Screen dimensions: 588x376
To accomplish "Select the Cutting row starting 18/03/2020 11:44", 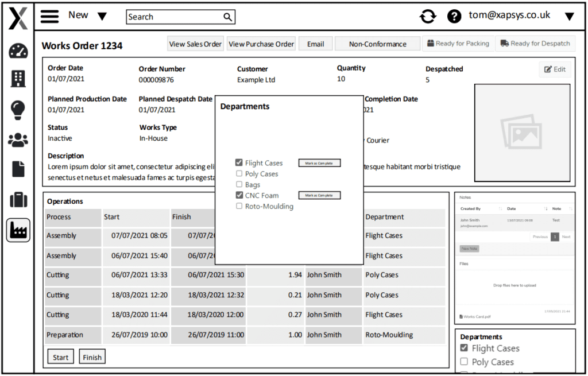I will coord(245,315).
